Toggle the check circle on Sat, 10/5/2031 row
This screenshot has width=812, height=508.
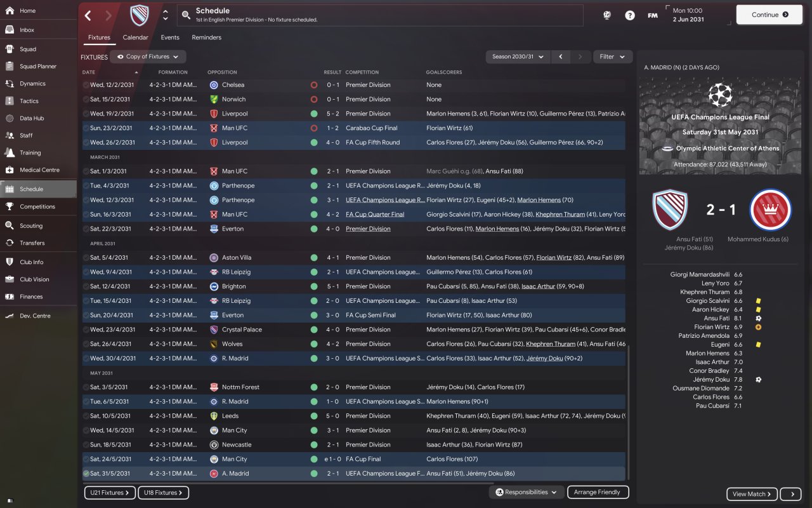tap(86, 416)
